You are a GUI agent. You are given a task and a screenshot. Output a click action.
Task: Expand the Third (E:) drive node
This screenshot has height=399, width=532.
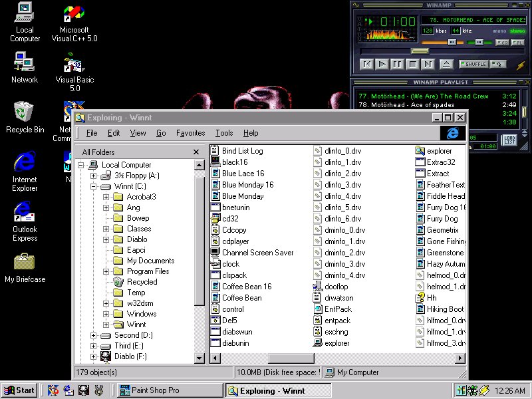tap(93, 346)
